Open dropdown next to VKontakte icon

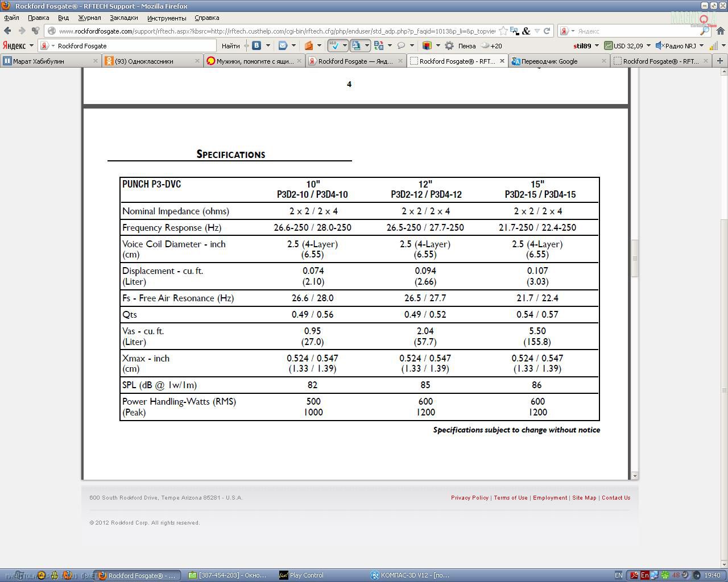point(268,45)
